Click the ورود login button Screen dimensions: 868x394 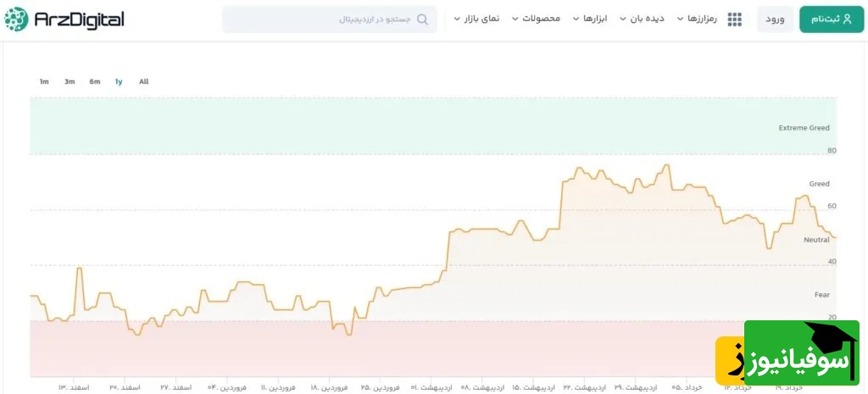click(775, 19)
